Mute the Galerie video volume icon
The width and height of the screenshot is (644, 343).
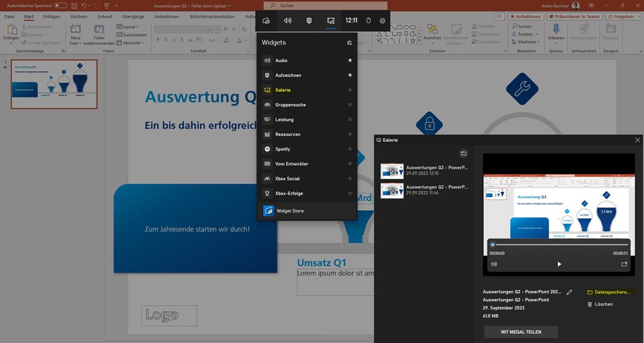tap(494, 264)
